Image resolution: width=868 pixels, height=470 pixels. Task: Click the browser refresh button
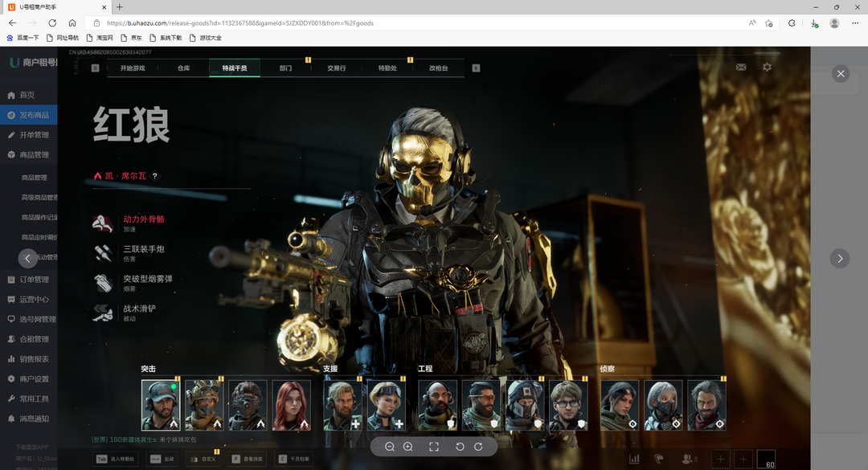tap(52, 23)
